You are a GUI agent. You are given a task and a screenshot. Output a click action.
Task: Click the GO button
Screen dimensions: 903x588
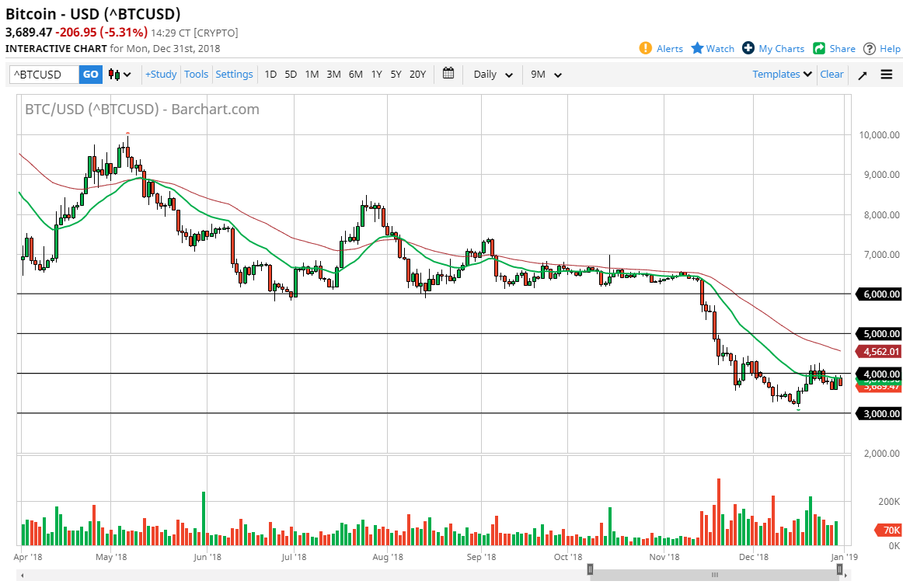coord(90,74)
